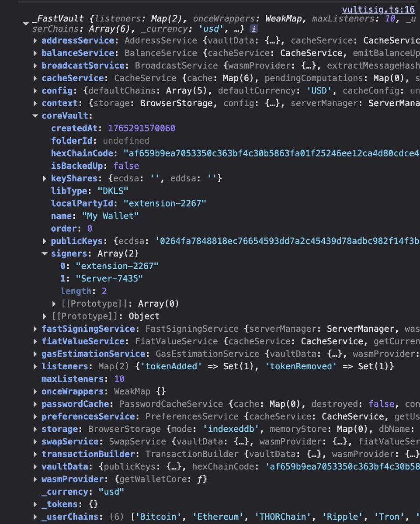Viewport: 420px width, 524px height.
Task: Expand the _tokens property
Action: coord(35,504)
